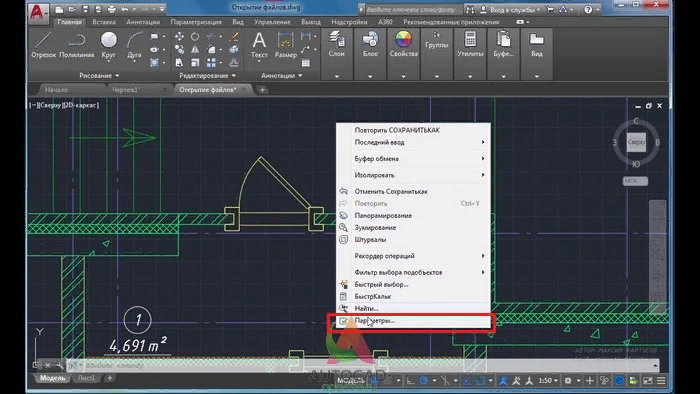Click the keyword search input field
This screenshot has height=394, width=700.
pyautogui.click(x=413, y=9)
